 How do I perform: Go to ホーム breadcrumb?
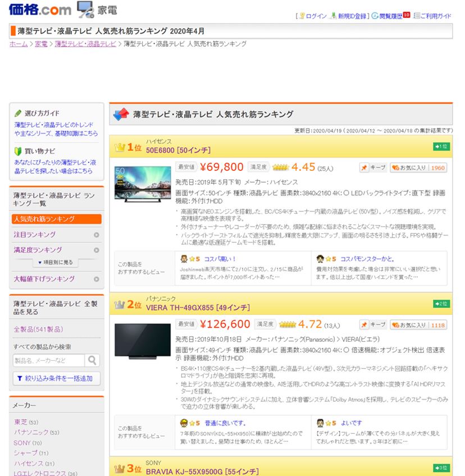[19, 44]
